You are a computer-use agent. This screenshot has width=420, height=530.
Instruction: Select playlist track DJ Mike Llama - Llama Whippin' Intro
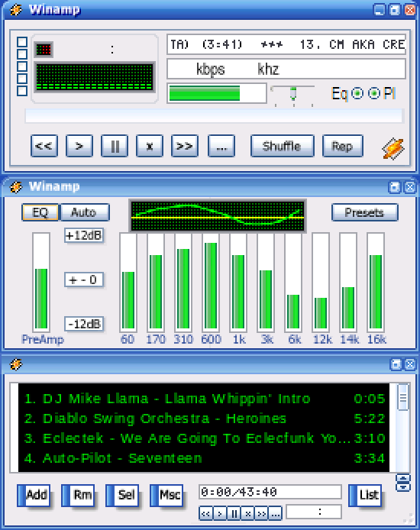click(204, 399)
